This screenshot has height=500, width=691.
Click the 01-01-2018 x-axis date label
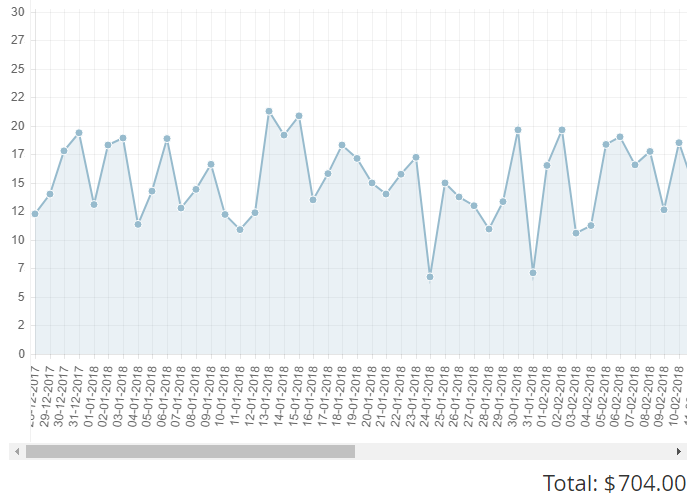click(x=93, y=395)
